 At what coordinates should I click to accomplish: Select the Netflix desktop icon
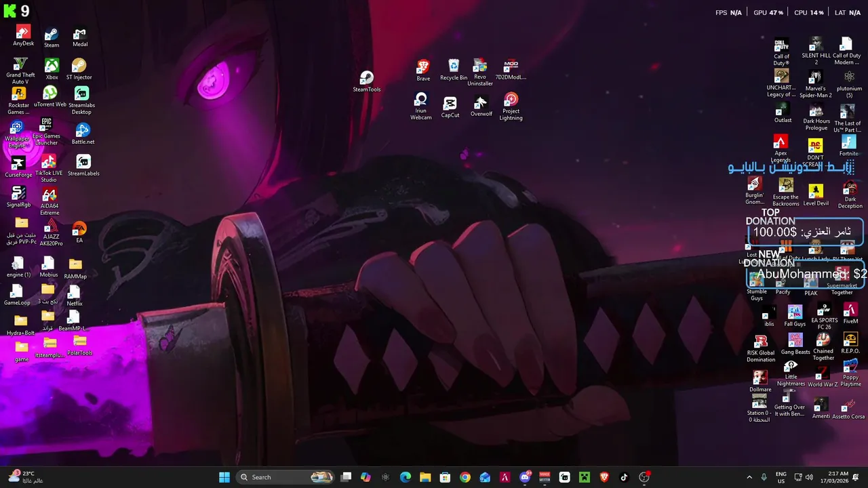pos(75,296)
